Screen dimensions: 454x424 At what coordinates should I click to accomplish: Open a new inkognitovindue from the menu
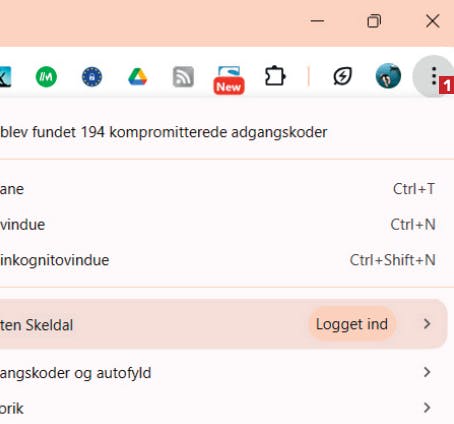pyautogui.click(x=218, y=260)
